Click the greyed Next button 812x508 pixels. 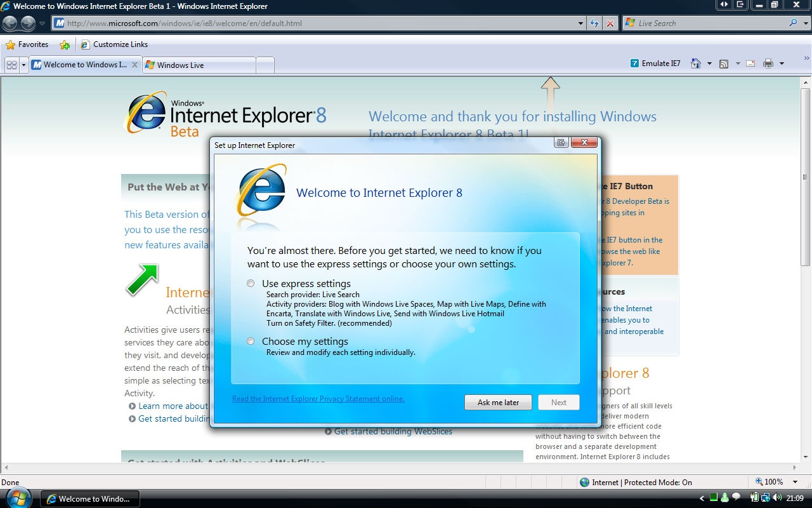coord(559,402)
